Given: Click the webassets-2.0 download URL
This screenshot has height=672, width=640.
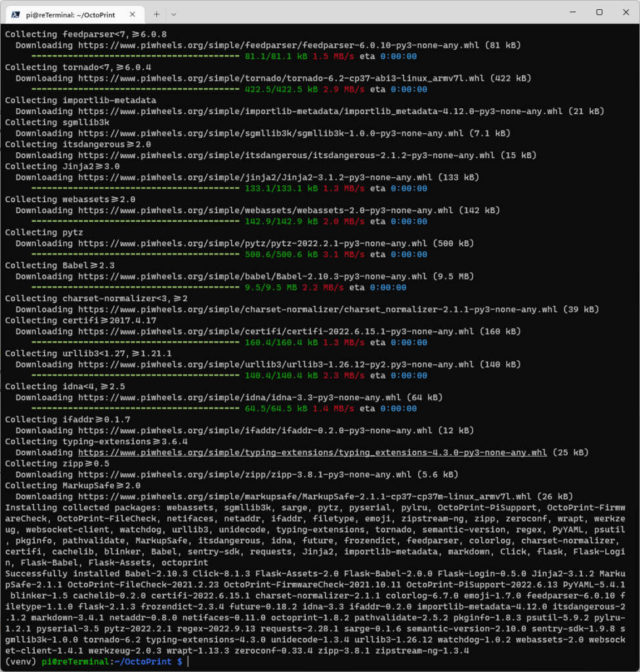Looking at the screenshot, I should coord(265,211).
